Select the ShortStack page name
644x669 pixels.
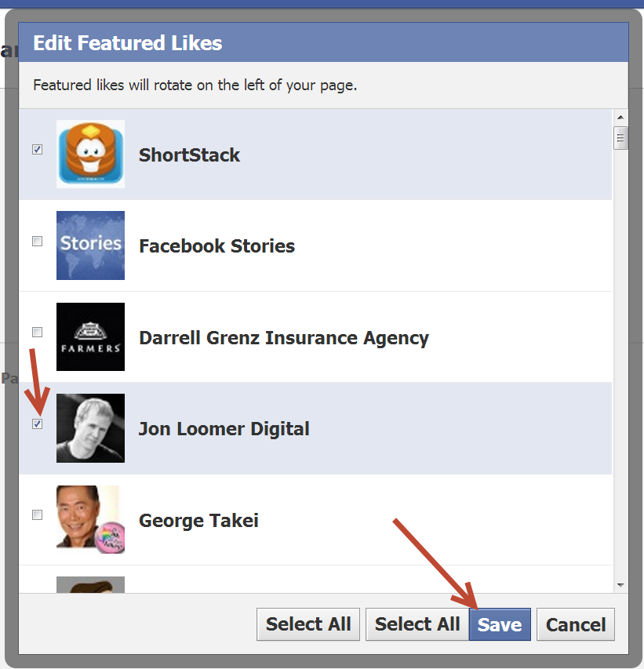pos(190,155)
